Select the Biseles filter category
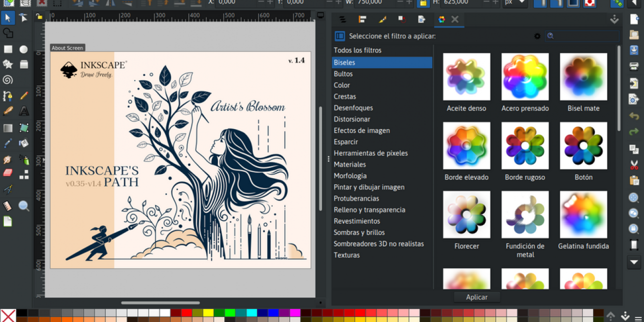 [382, 62]
